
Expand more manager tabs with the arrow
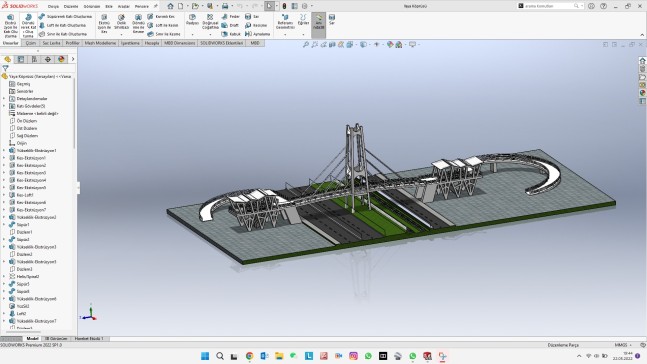[73, 59]
